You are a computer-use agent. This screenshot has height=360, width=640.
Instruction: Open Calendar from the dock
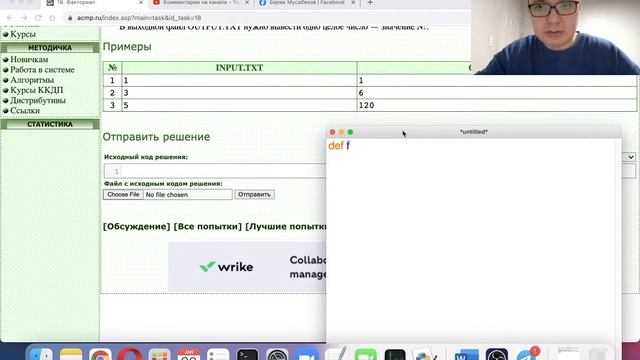click(189, 353)
